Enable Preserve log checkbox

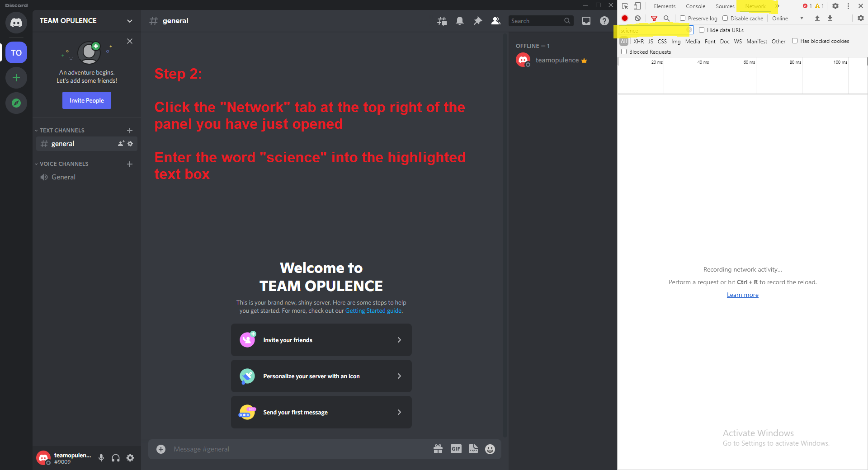click(x=683, y=18)
